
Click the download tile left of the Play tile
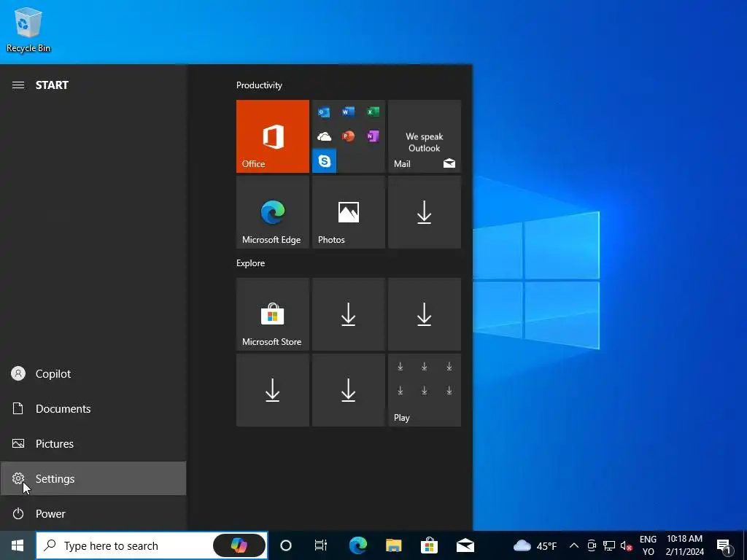coord(348,390)
